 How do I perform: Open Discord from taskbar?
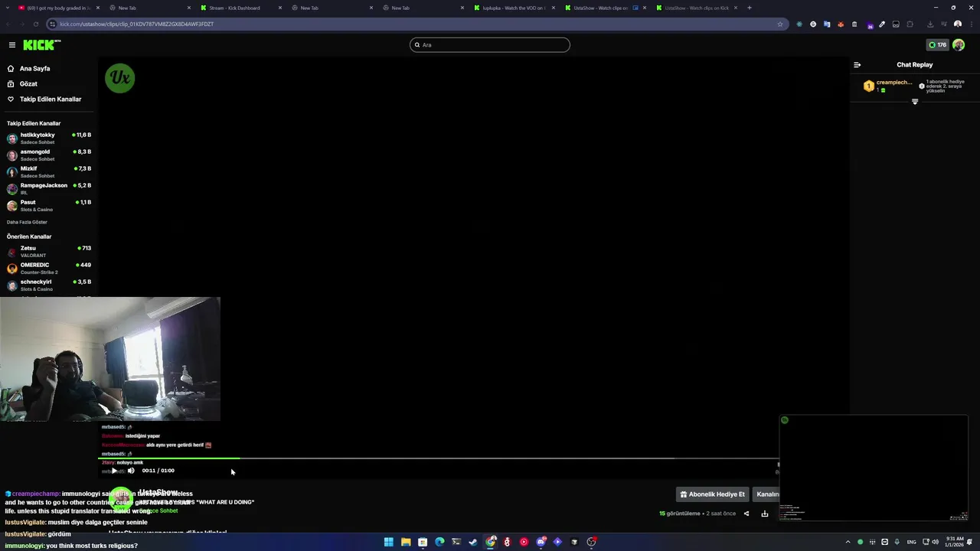[x=541, y=542]
